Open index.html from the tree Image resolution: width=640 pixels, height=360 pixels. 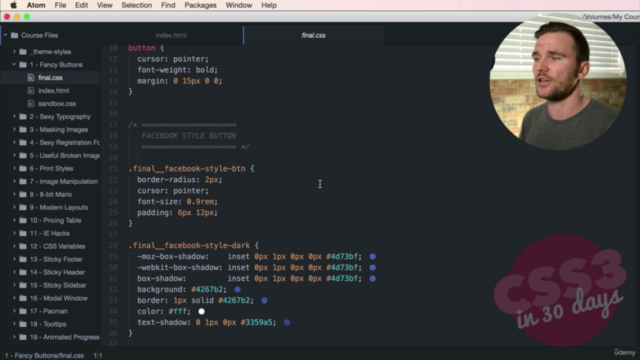53,91
